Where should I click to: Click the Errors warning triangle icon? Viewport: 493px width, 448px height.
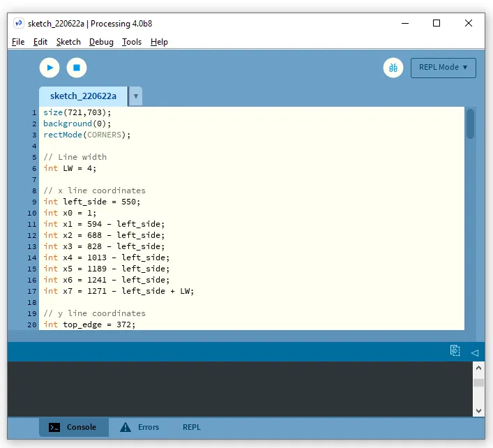pyautogui.click(x=126, y=427)
